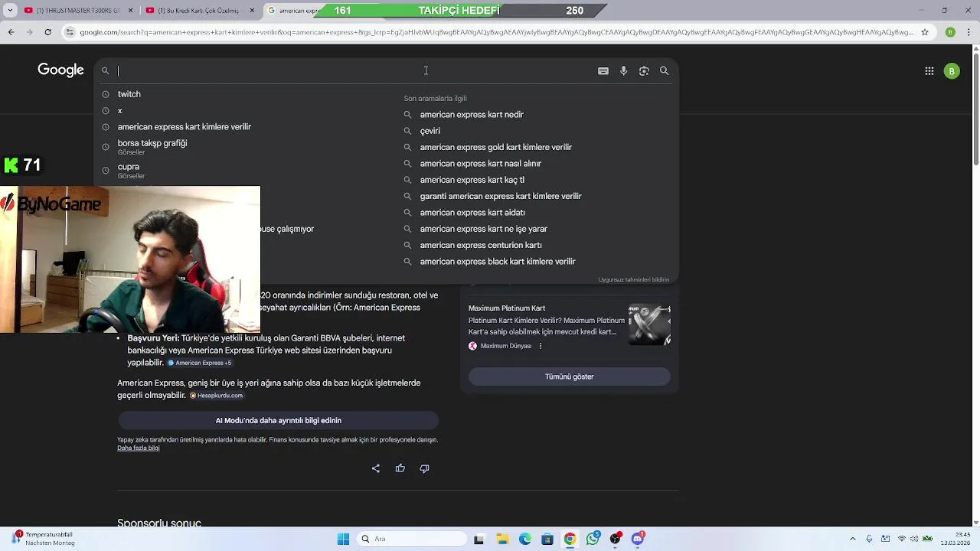Open Windows Start menu
Viewport: 980px width, 551px height.
[343, 539]
